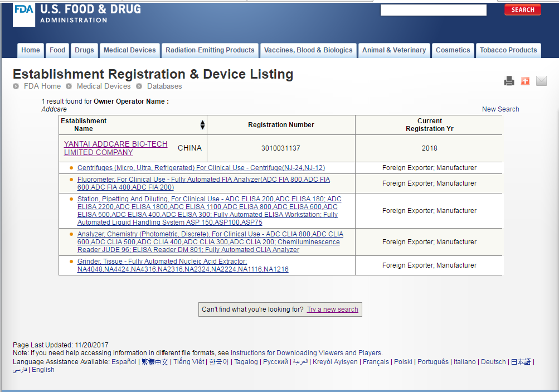Open Vaccines, Blood & Biologics tab
This screenshot has width=559, height=392.
(x=308, y=50)
